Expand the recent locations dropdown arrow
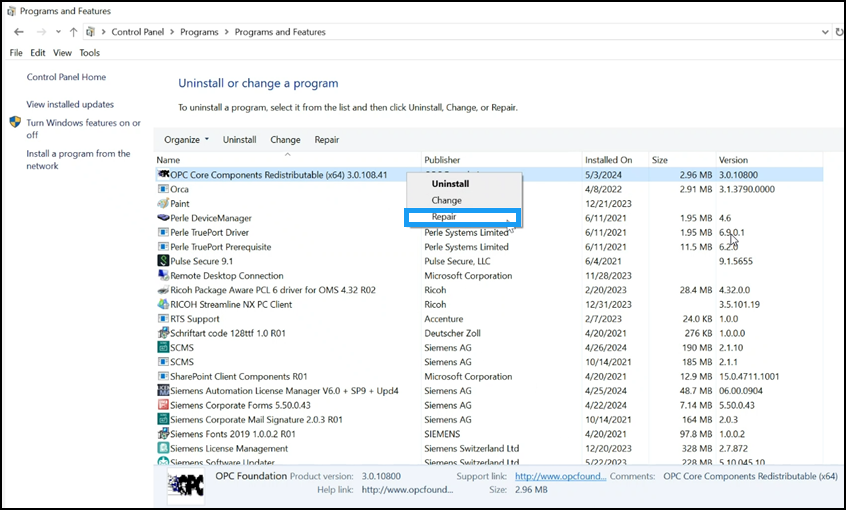This screenshot has height=510, width=846. pos(57,32)
